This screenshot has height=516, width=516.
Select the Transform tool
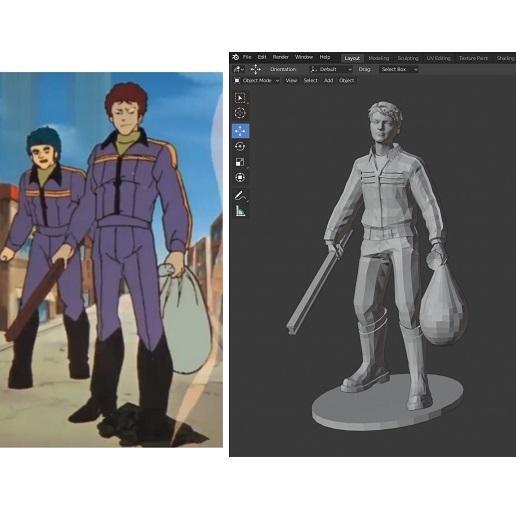[240, 177]
